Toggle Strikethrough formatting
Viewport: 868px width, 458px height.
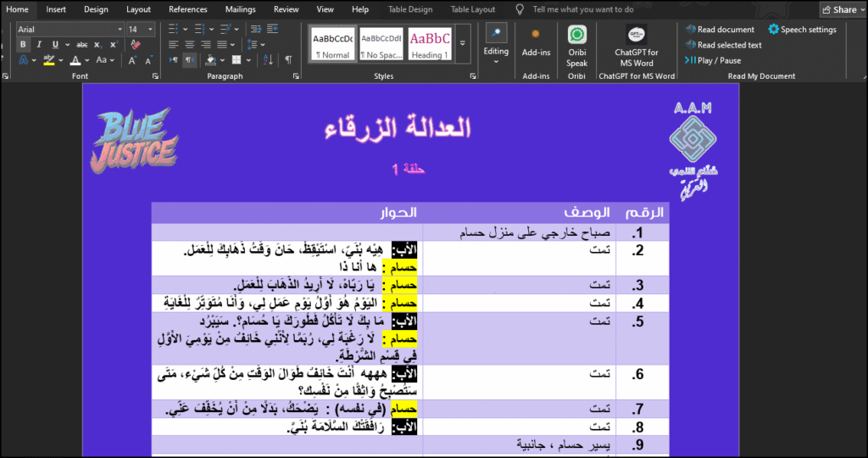82,44
